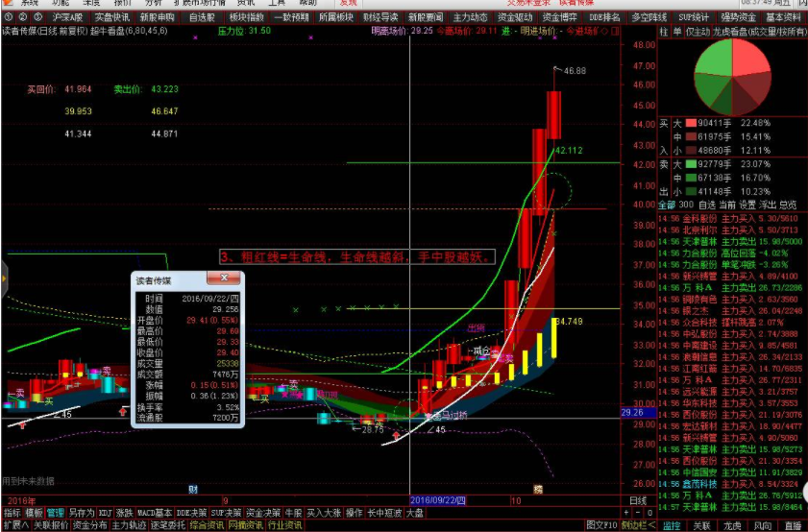Switch sidebar to the 龙虎 tab
The width and height of the screenshot is (808, 532).
click(732, 526)
